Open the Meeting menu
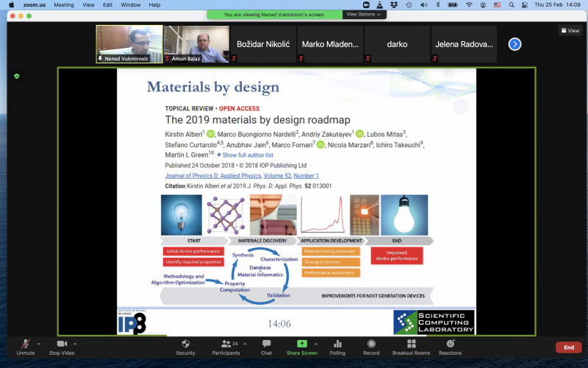 click(64, 5)
